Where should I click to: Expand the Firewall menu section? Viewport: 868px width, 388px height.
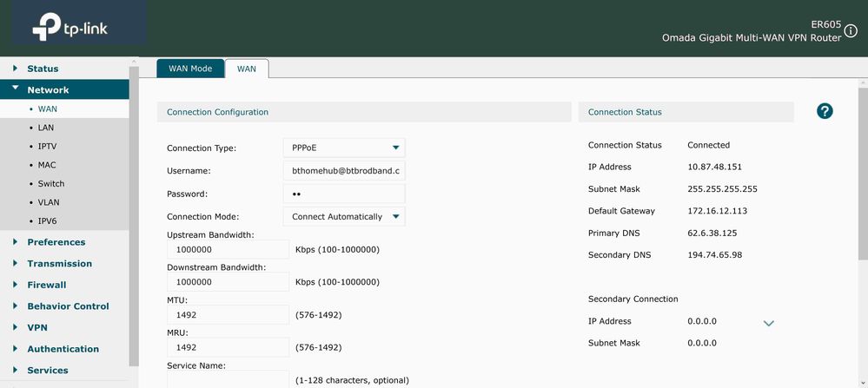click(46, 285)
